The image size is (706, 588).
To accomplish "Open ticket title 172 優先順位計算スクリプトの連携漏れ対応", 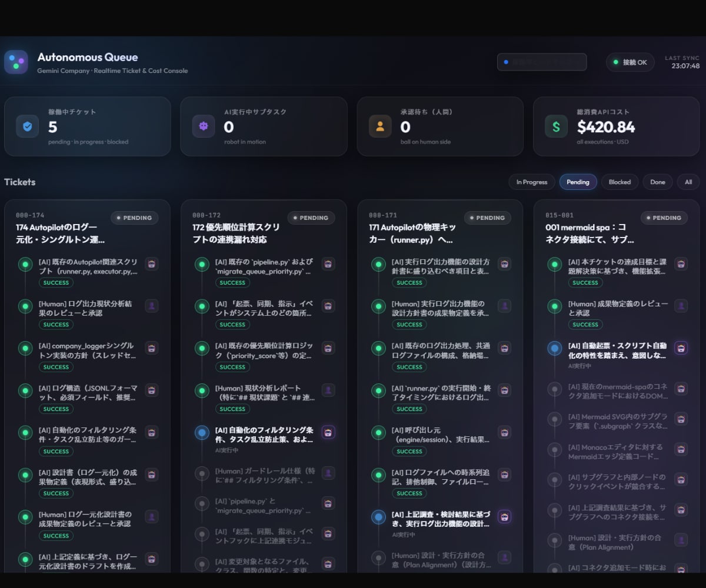I will [x=236, y=233].
